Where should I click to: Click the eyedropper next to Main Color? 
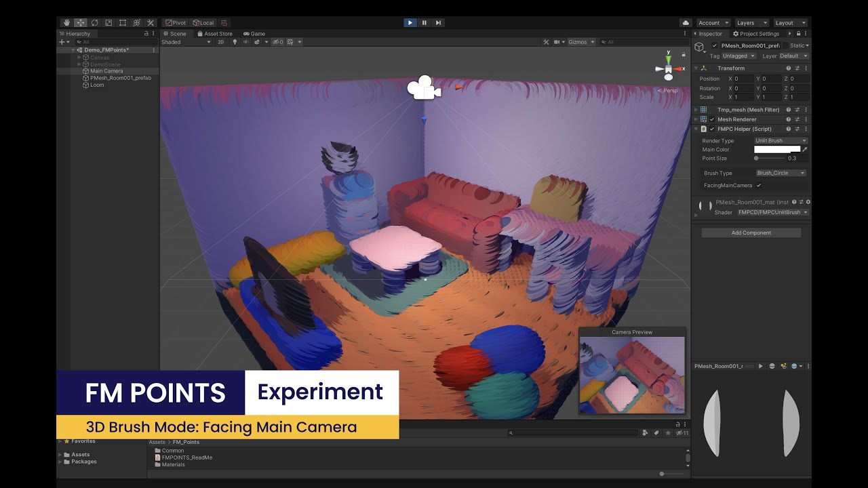805,149
